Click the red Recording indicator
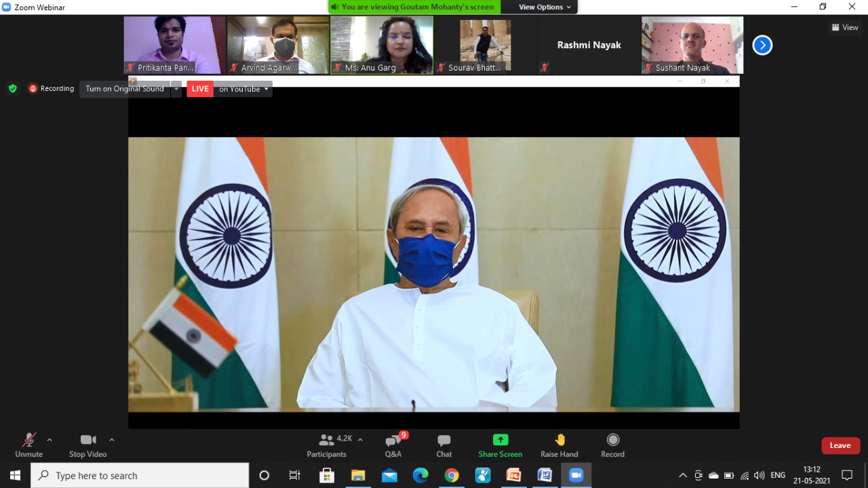Screen dimensions: 868x488 [x=52, y=88]
